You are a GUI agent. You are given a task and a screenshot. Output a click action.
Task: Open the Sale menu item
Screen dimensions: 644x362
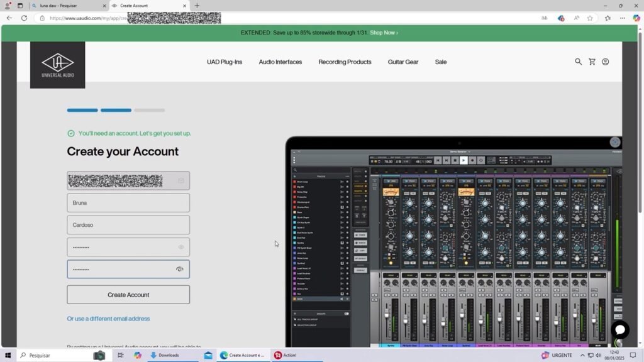pos(441,62)
